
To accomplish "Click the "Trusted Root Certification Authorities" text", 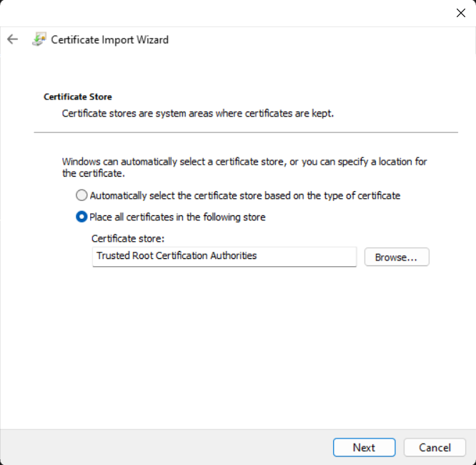I will click(177, 255).
